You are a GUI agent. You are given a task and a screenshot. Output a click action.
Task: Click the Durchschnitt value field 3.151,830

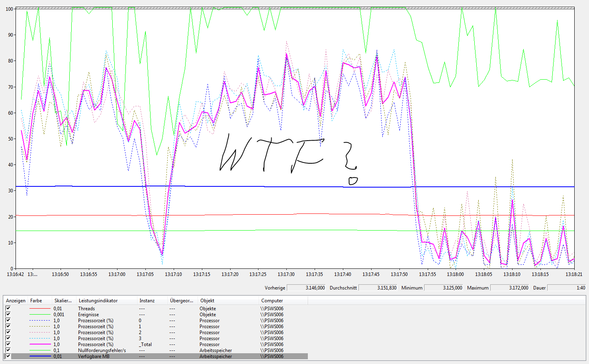pyautogui.click(x=378, y=288)
